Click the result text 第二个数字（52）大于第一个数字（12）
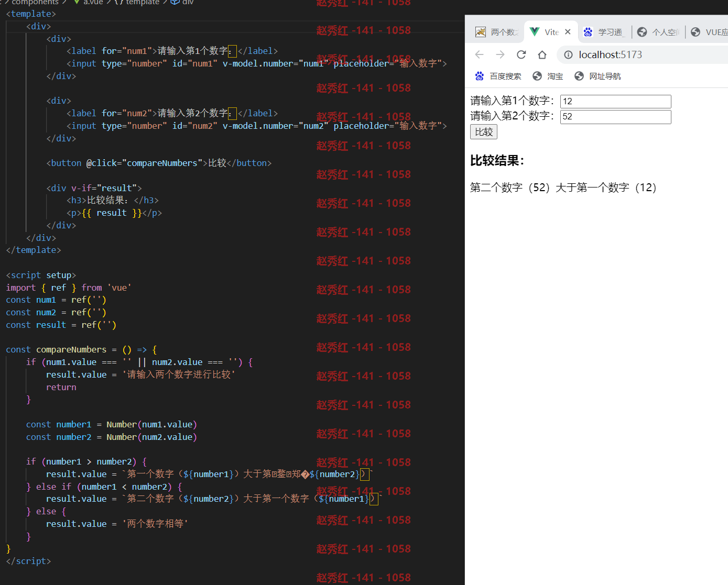Viewport: 728px width, 585px height. coord(563,187)
